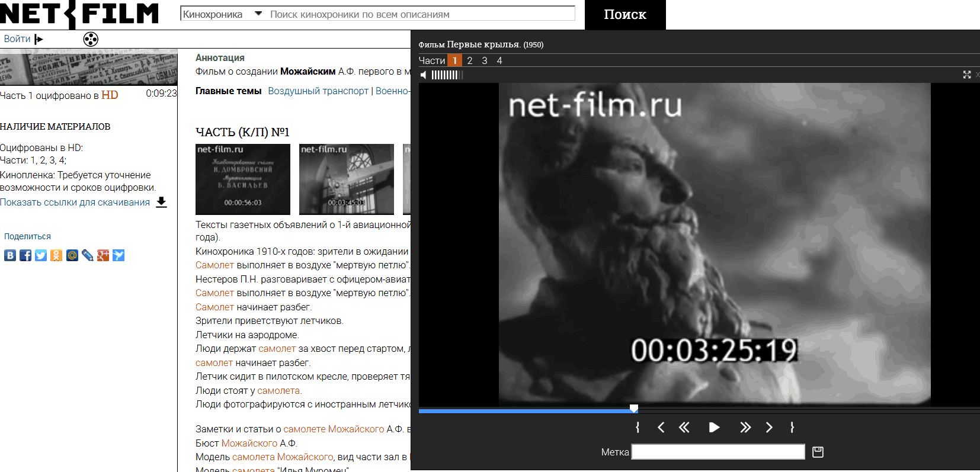980x472 pixels.
Task: Click Самолет link in first мертвую петлю line
Action: click(x=214, y=265)
